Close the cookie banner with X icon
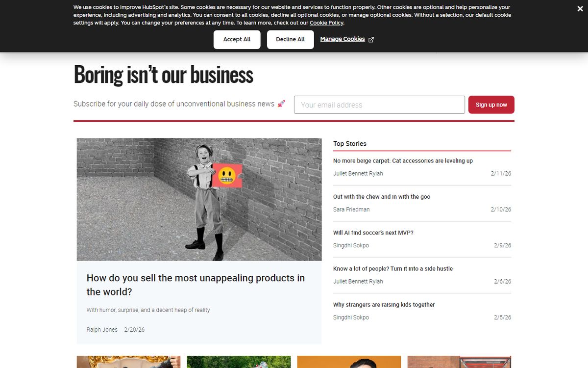Screen dimensions: 588x368 point(580,9)
